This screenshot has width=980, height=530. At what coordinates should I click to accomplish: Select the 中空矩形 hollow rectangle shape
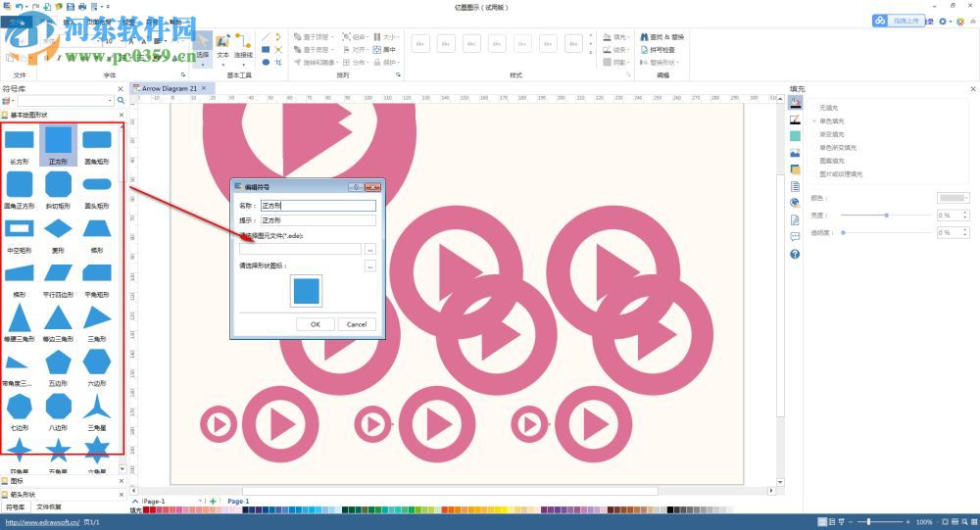click(x=20, y=234)
